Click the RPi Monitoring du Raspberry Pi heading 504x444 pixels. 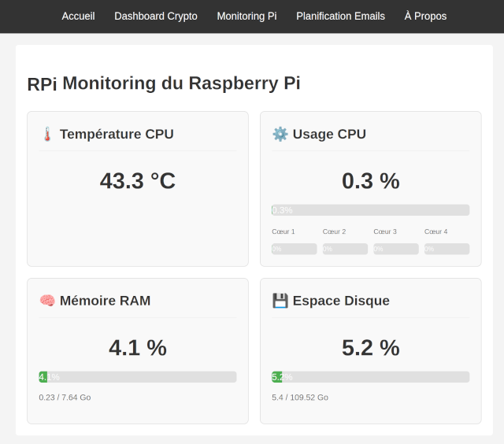tap(164, 83)
